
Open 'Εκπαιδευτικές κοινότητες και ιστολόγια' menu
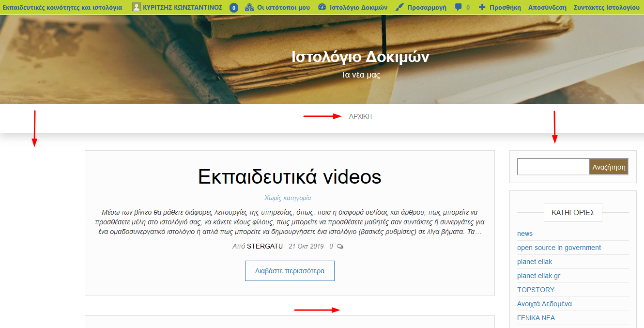tap(62, 7)
